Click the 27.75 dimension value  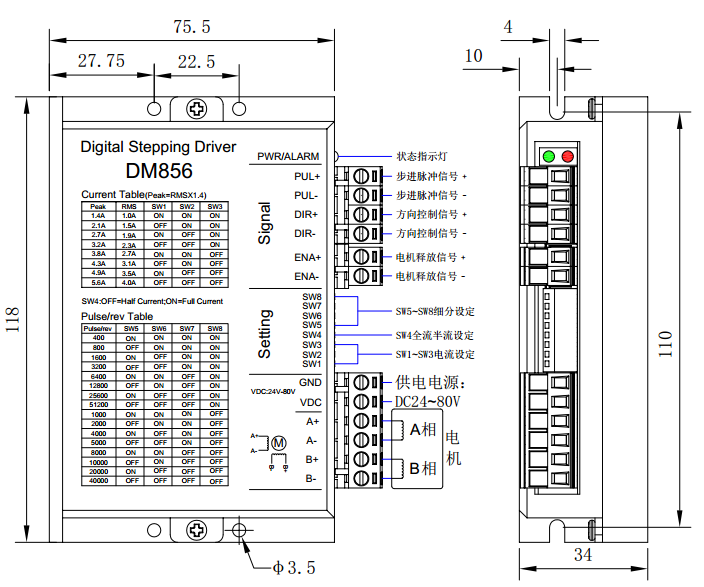pyautogui.click(x=101, y=61)
